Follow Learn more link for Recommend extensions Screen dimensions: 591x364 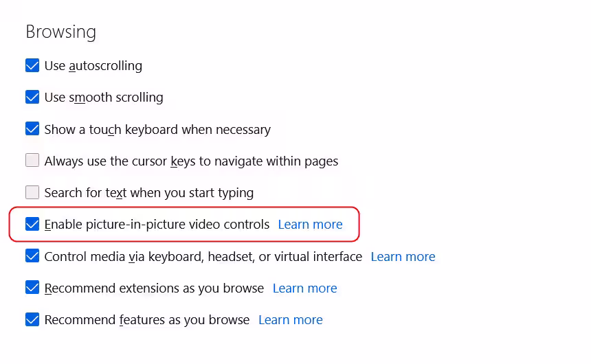click(x=304, y=288)
